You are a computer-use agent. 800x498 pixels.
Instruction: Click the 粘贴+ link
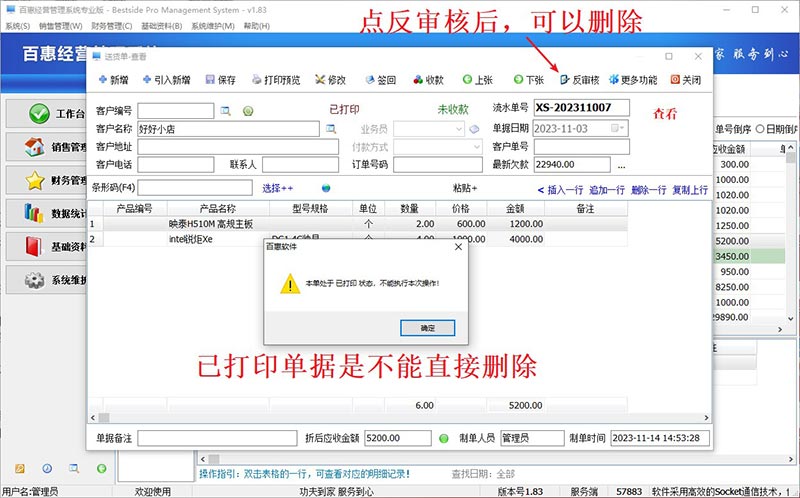pyautogui.click(x=465, y=188)
